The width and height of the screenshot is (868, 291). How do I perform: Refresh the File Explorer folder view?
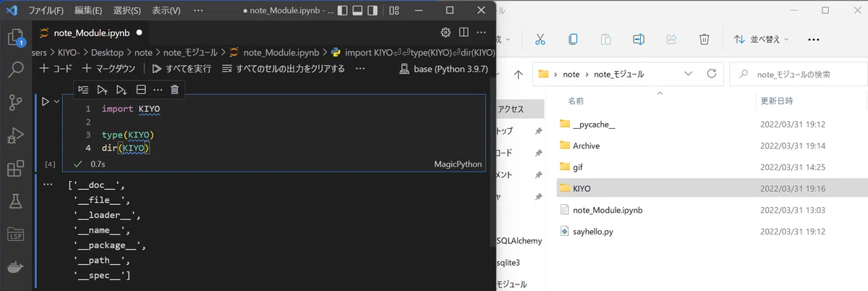712,74
